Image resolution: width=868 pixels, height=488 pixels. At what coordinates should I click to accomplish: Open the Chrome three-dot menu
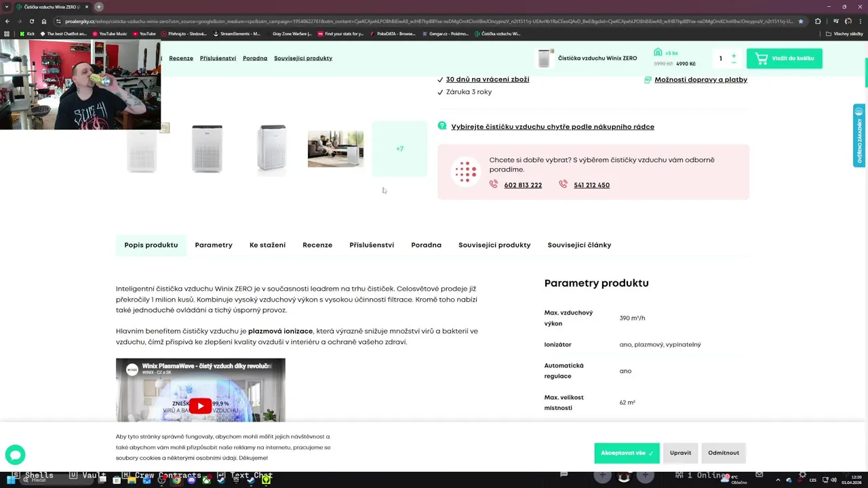pyautogui.click(x=861, y=21)
